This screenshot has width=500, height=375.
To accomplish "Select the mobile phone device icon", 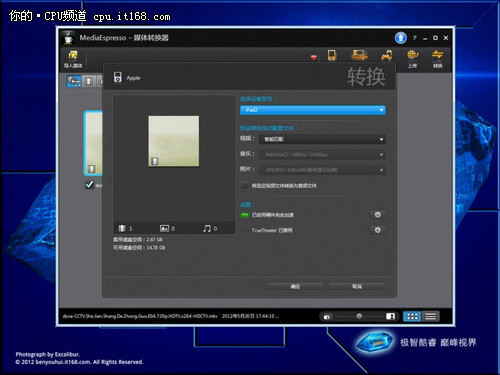I will 332,55.
